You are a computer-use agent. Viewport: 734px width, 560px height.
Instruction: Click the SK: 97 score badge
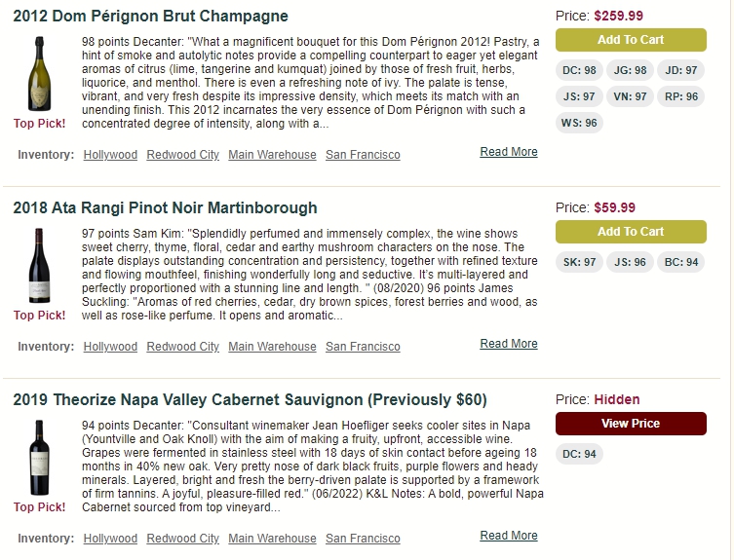click(x=579, y=262)
